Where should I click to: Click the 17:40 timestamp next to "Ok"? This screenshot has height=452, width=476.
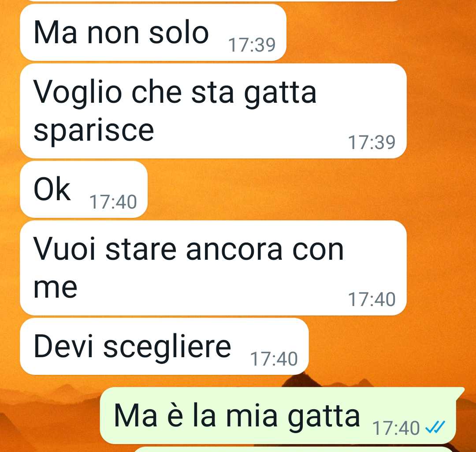(x=113, y=202)
